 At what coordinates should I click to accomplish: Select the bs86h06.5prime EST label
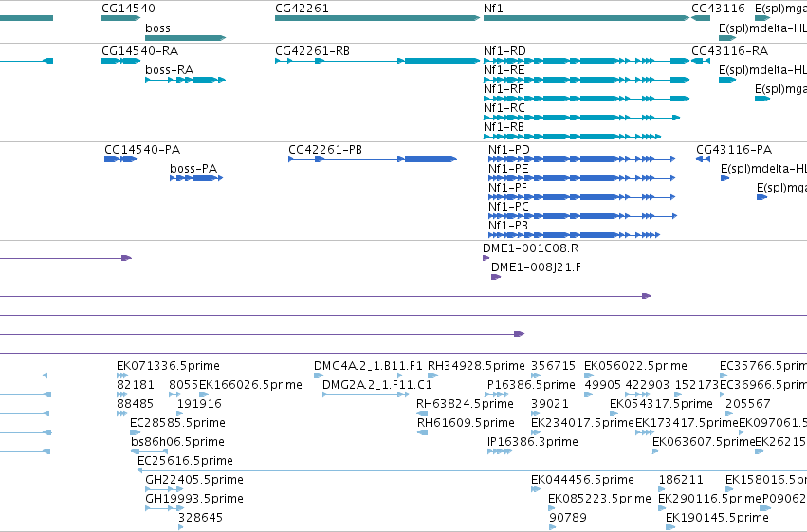point(177,442)
